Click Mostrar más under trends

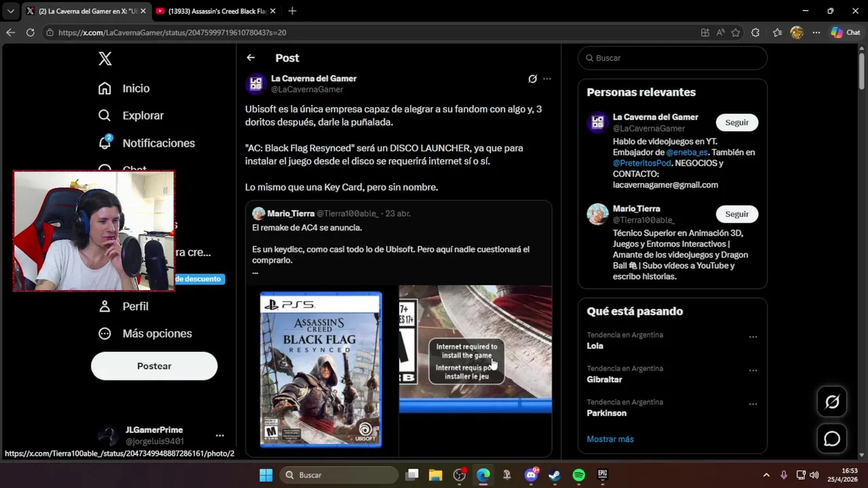pyautogui.click(x=610, y=439)
